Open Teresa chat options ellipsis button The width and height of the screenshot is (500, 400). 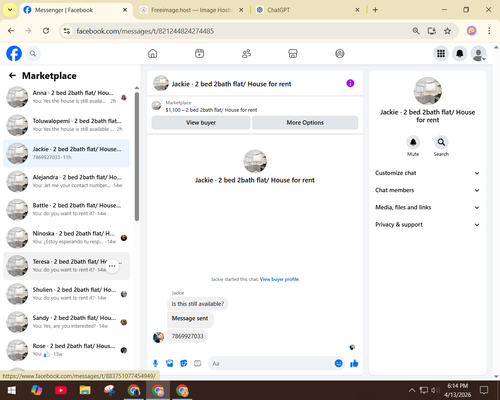(112, 266)
